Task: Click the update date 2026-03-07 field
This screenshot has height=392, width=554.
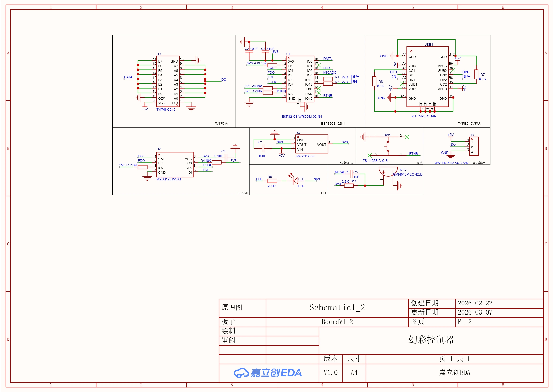Action: click(474, 312)
